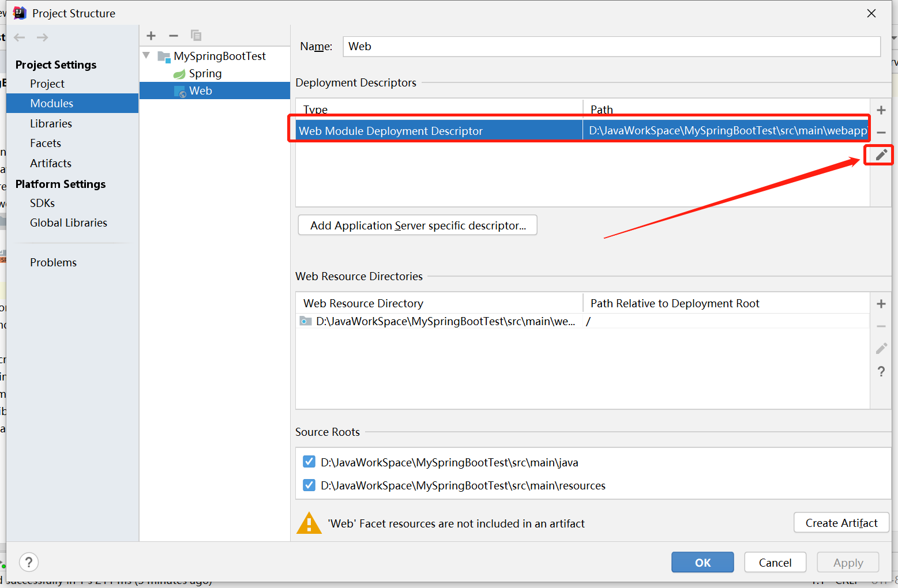This screenshot has height=588, width=898.
Task: Click the back navigation arrow
Action: tap(19, 37)
